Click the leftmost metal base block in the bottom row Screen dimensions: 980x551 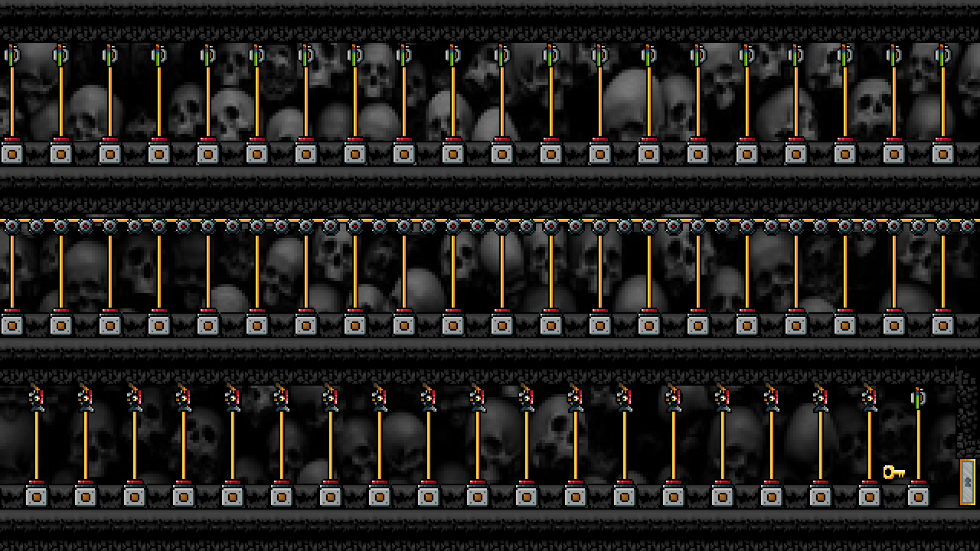[36, 497]
